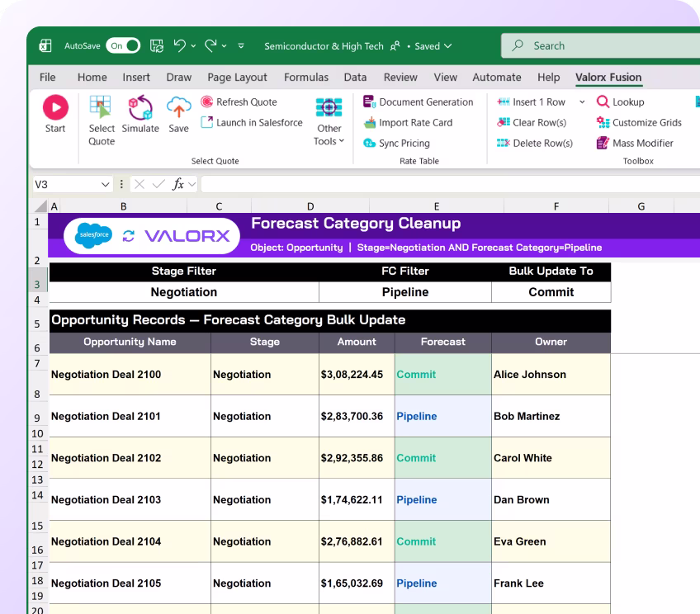Image resolution: width=700 pixels, height=614 pixels.
Task: Open Document Generation
Action: (x=419, y=102)
